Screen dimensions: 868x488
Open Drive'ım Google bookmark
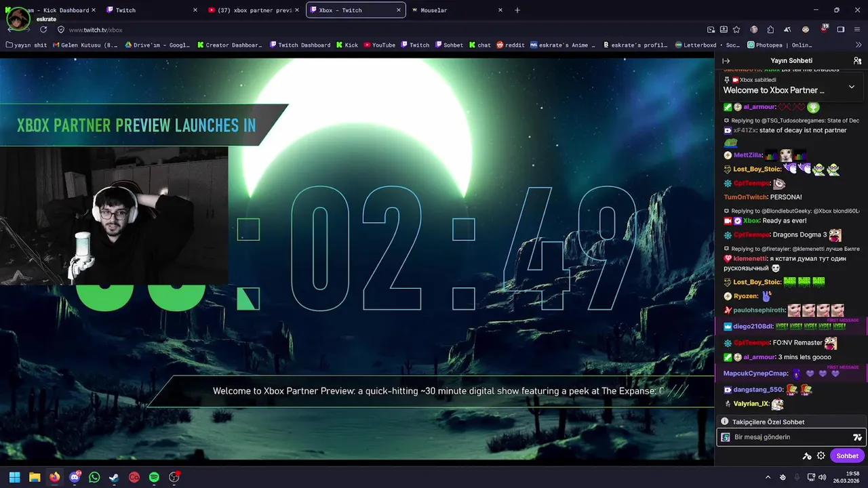pos(156,45)
